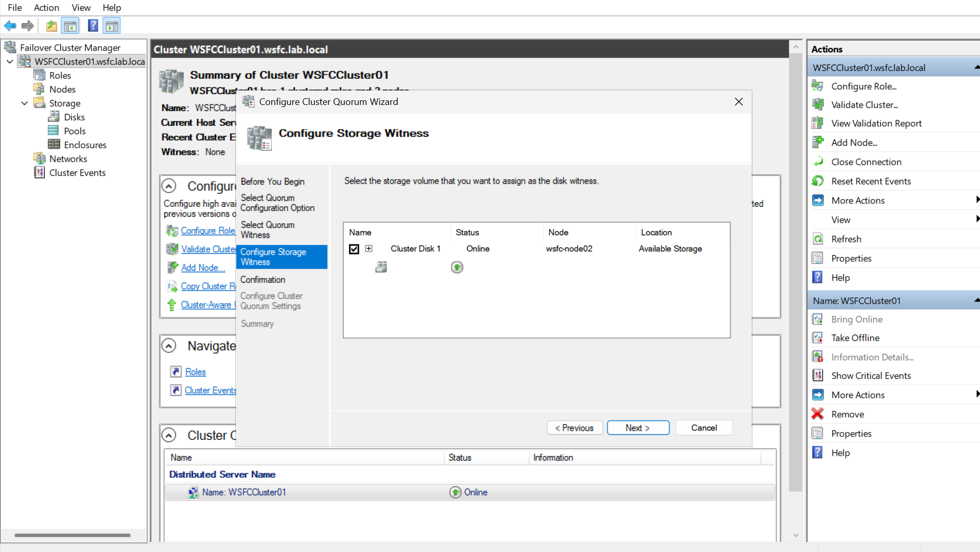The height and width of the screenshot is (552, 980).
Task: Click the View Validation Report icon
Action: pos(817,123)
